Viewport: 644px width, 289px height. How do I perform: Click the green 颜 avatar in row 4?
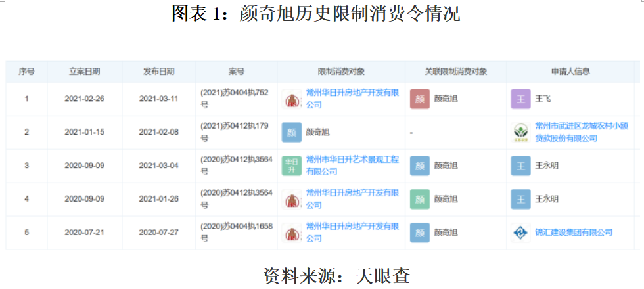click(x=420, y=199)
